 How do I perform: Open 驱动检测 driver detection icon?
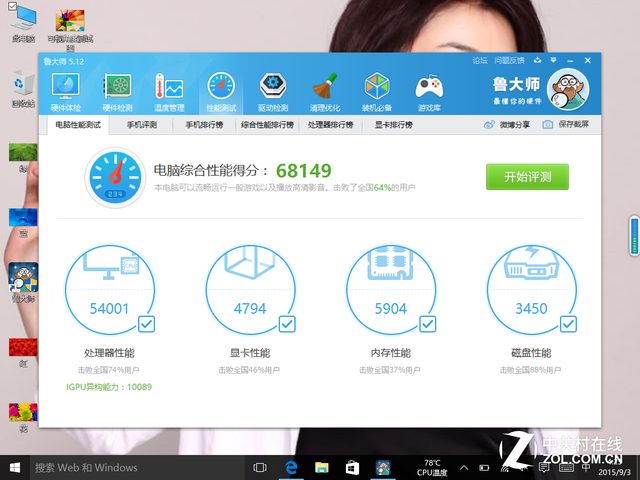pos(273,92)
